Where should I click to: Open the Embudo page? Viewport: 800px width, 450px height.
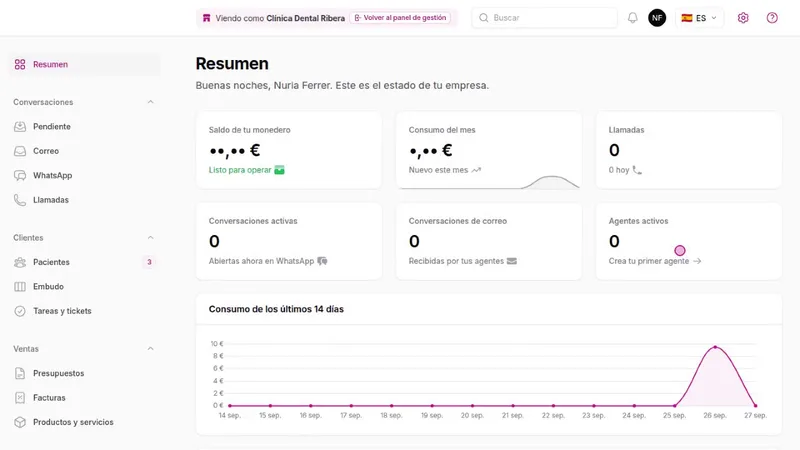(x=84, y=287)
